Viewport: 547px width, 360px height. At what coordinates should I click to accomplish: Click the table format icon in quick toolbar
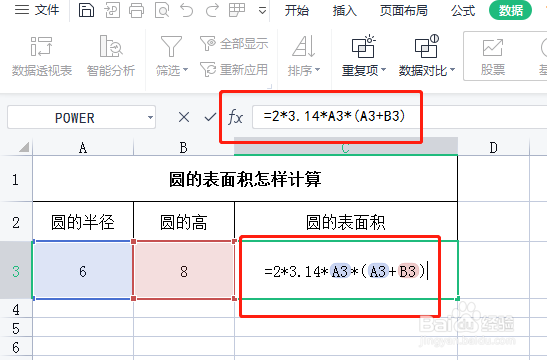point(237,10)
